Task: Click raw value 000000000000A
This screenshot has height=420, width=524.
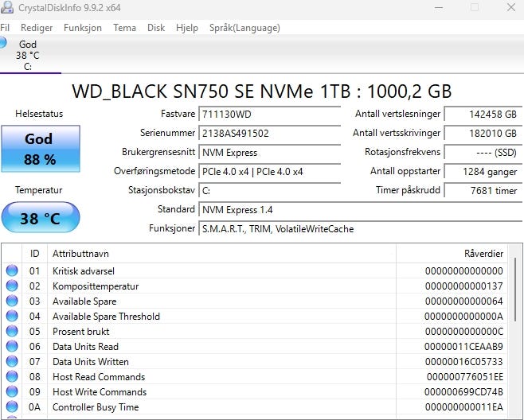Action: click(x=463, y=316)
